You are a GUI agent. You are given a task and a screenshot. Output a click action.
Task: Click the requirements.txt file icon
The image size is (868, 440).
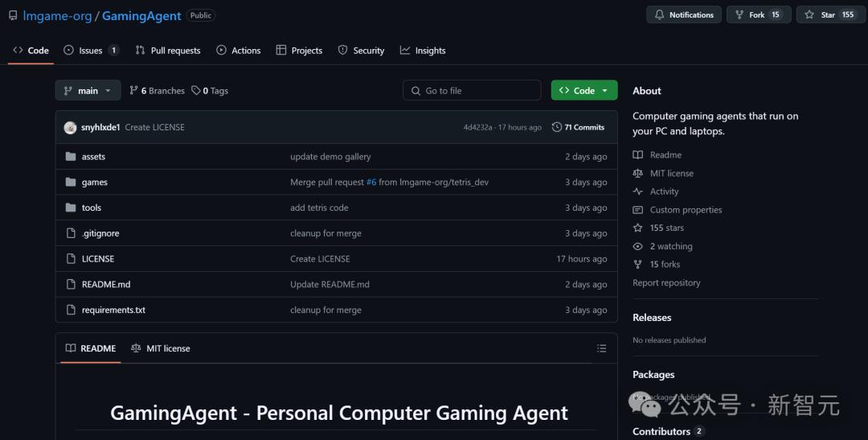point(71,310)
